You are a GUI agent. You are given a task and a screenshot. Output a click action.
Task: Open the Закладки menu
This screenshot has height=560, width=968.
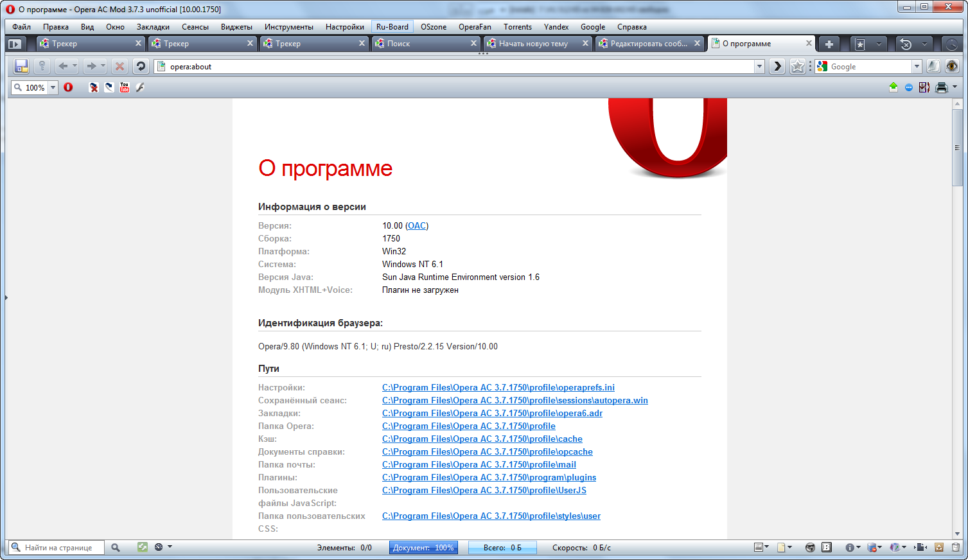tap(153, 27)
